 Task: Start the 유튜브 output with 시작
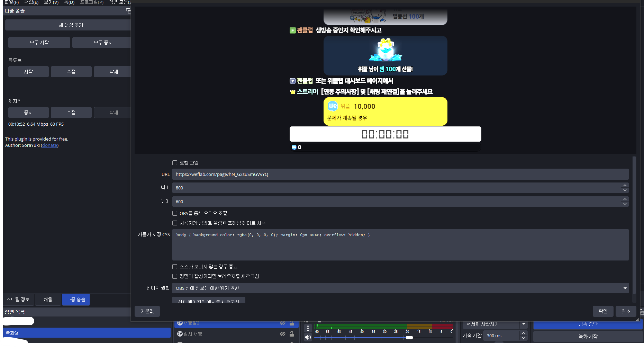click(x=28, y=72)
